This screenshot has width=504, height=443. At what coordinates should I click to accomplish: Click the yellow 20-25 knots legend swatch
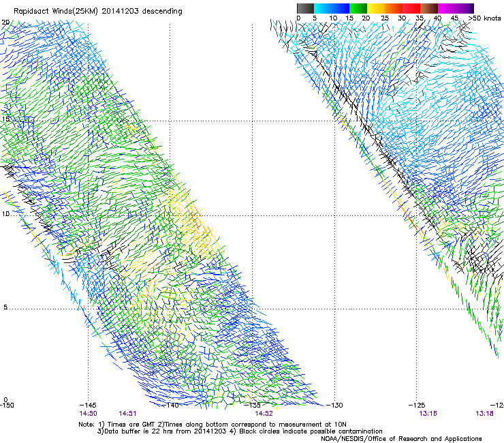coord(376,8)
